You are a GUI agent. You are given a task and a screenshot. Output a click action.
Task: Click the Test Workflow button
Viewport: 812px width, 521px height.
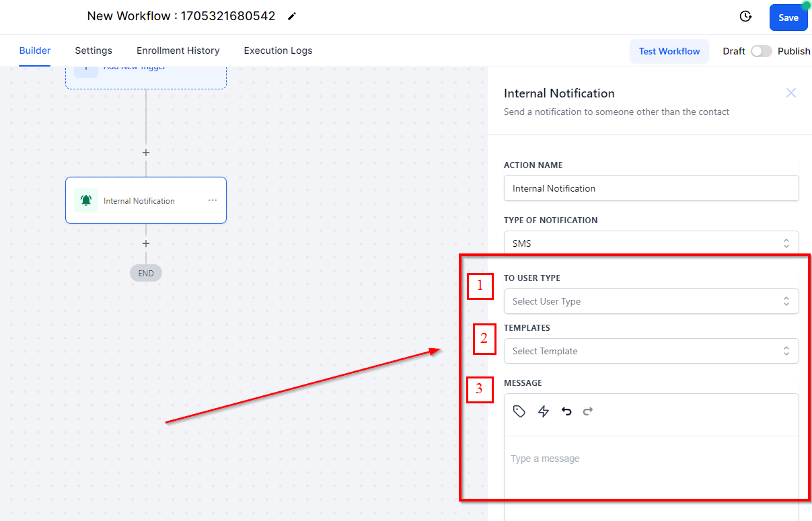pyautogui.click(x=669, y=51)
